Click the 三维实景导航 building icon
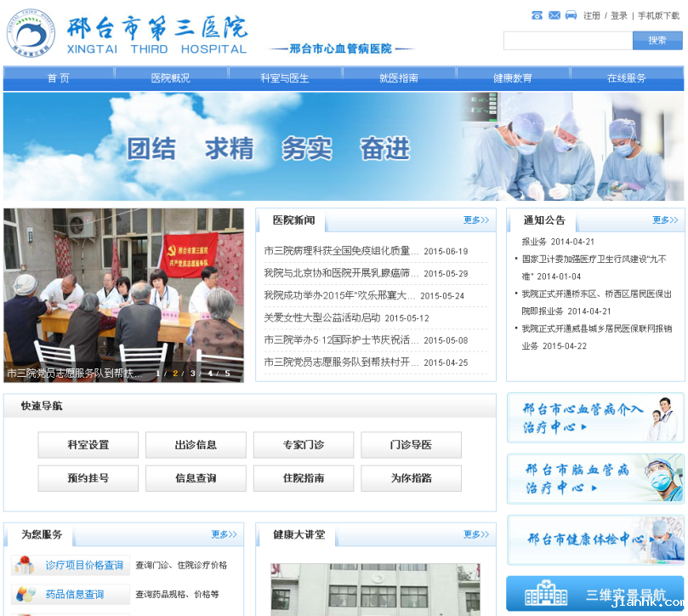Image resolution: width=688 pixels, height=616 pixels. 545,594
